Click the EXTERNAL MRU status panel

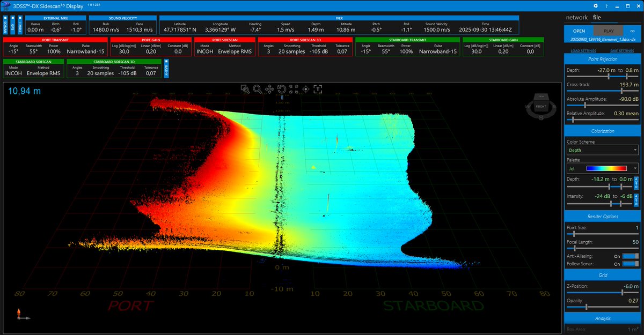pyautogui.click(x=56, y=25)
